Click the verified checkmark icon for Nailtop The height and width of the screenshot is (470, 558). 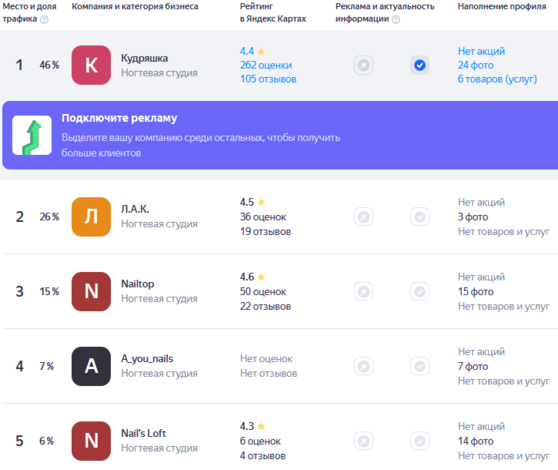tap(420, 291)
